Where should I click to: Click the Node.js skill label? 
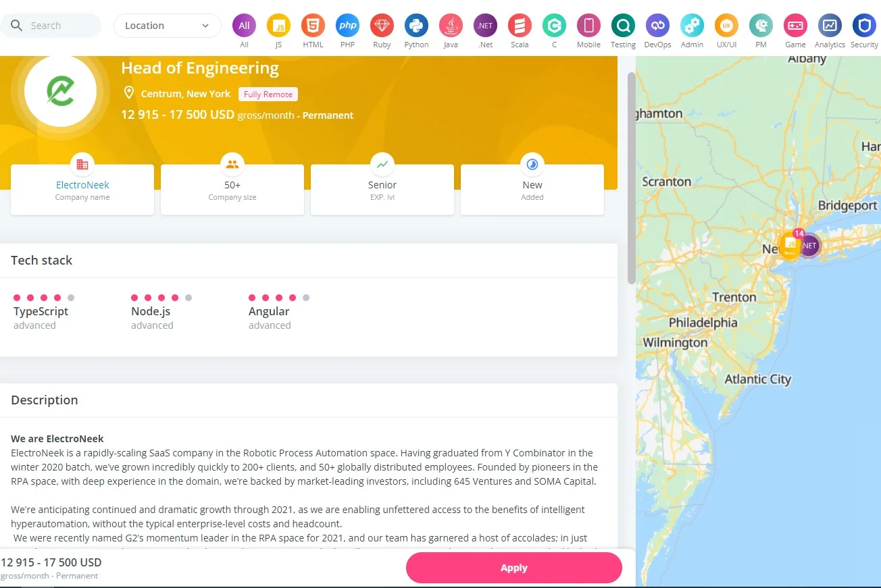(151, 311)
